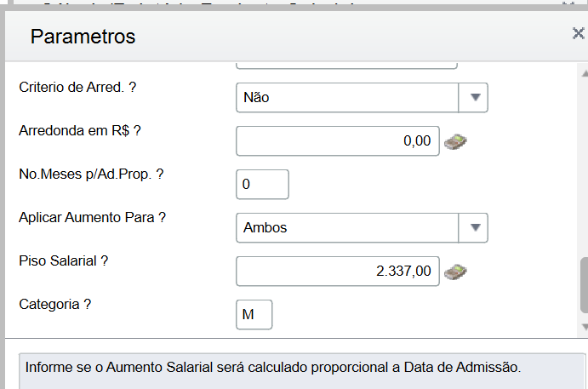The image size is (588, 389).
Task: Select the "No.Meses p/Ad.Prop. ?" label
Action: pyautogui.click(x=91, y=174)
